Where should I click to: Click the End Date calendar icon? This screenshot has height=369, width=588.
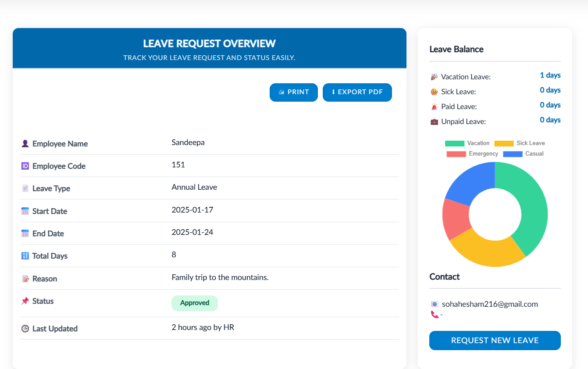(x=25, y=234)
